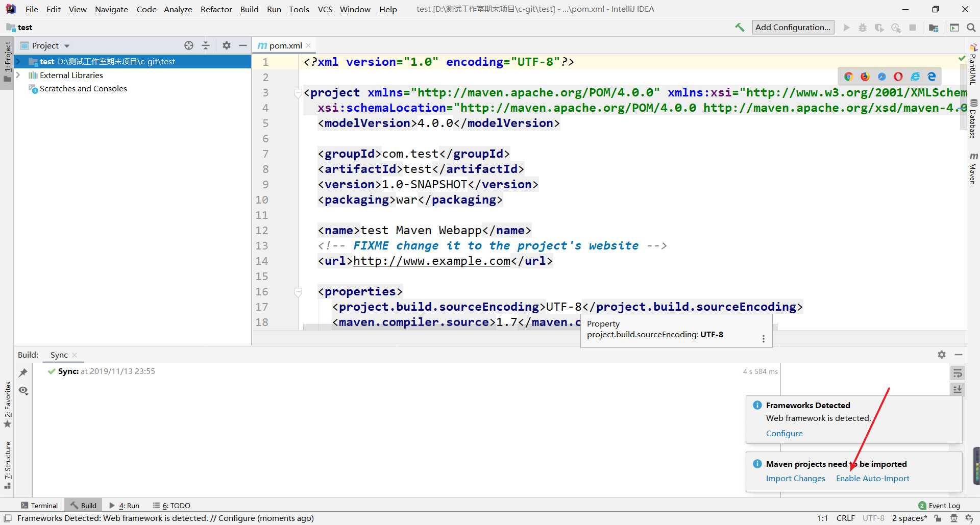This screenshot has width=980, height=525.
Task: Hide the Build tool window
Action: 959,355
